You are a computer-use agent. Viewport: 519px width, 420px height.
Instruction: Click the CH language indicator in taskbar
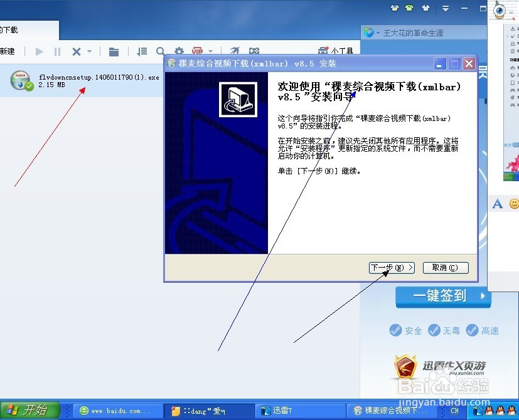[454, 411]
